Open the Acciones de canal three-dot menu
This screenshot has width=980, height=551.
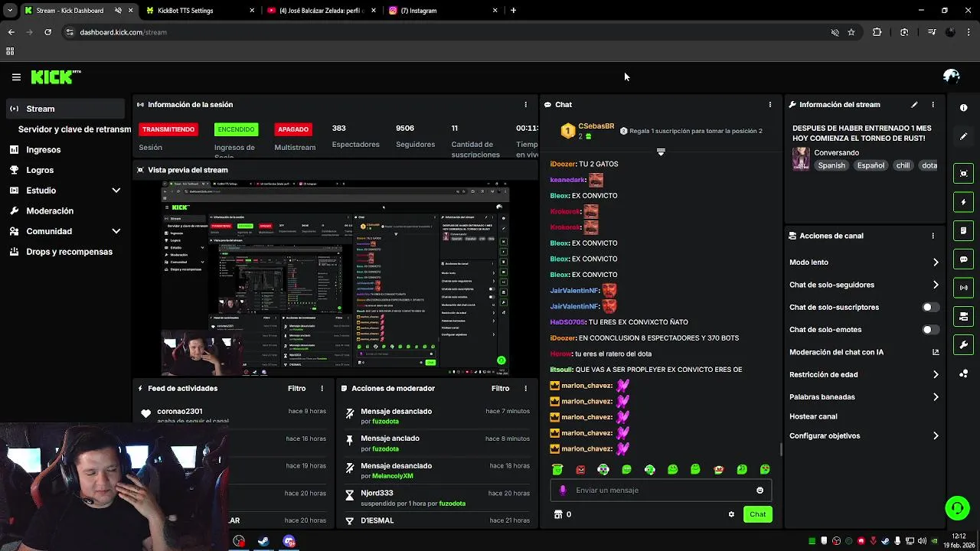point(933,236)
